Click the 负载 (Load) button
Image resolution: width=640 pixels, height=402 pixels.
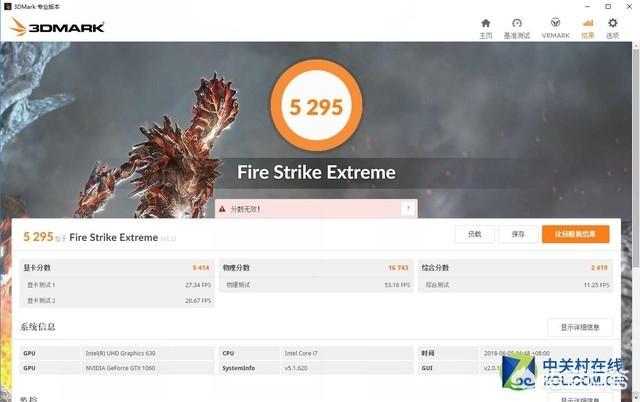pyautogui.click(x=475, y=234)
